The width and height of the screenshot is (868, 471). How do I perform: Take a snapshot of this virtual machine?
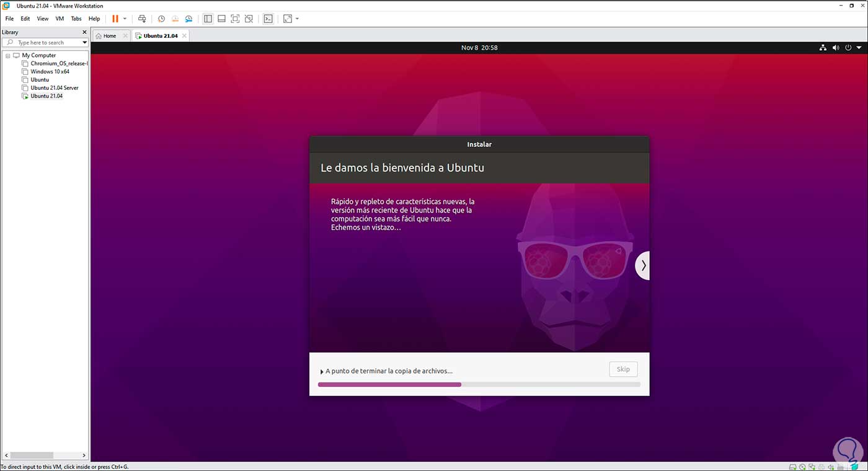click(161, 19)
